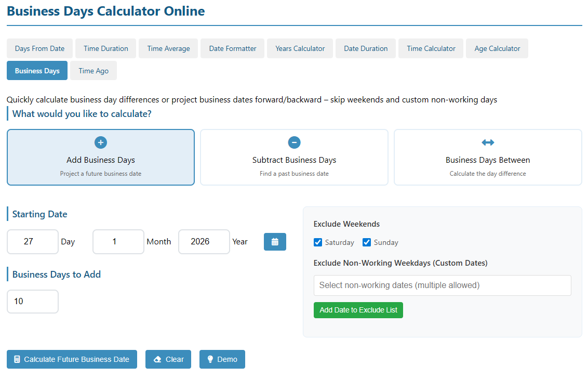Image resolution: width=588 pixels, height=378 pixels.
Task: Open the Date Formatter tab
Action: (x=233, y=48)
